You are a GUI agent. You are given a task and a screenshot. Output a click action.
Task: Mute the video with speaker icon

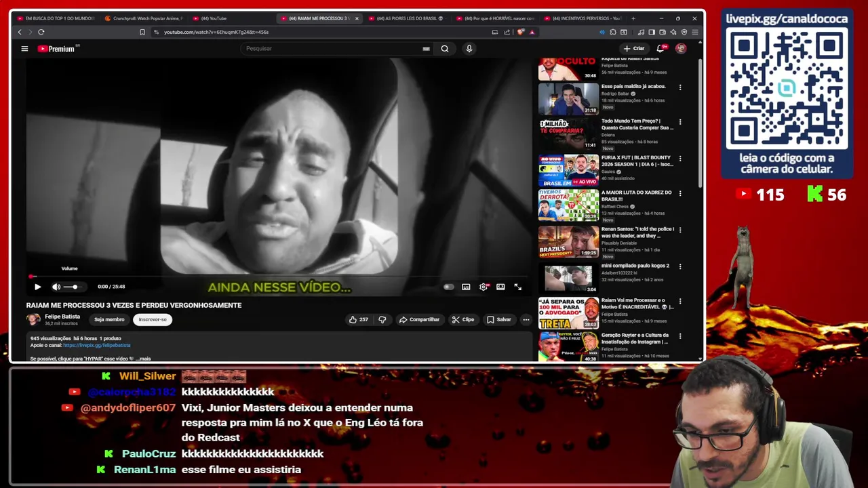(56, 287)
